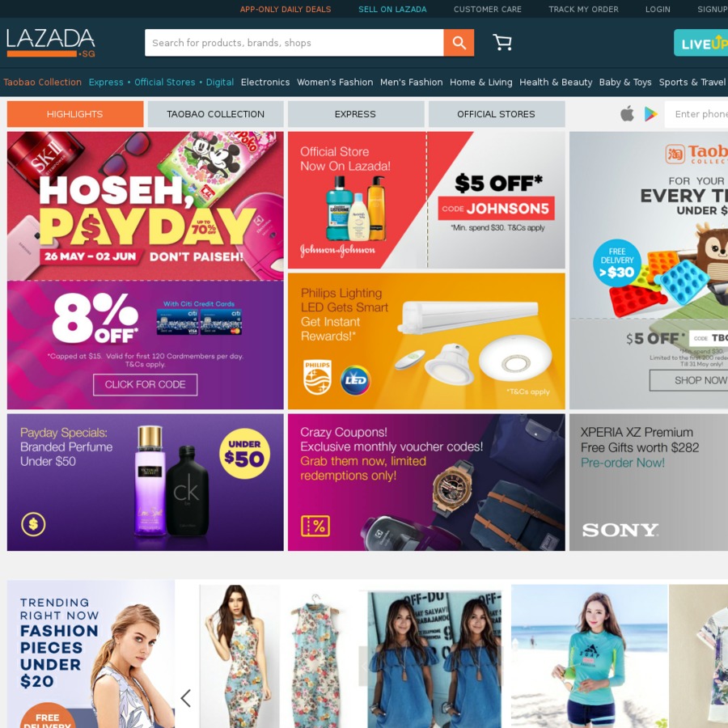Open the Track My Order link

(583, 9)
